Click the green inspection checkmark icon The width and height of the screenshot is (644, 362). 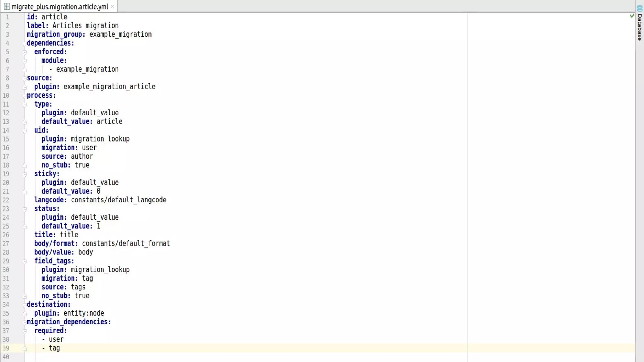click(632, 16)
